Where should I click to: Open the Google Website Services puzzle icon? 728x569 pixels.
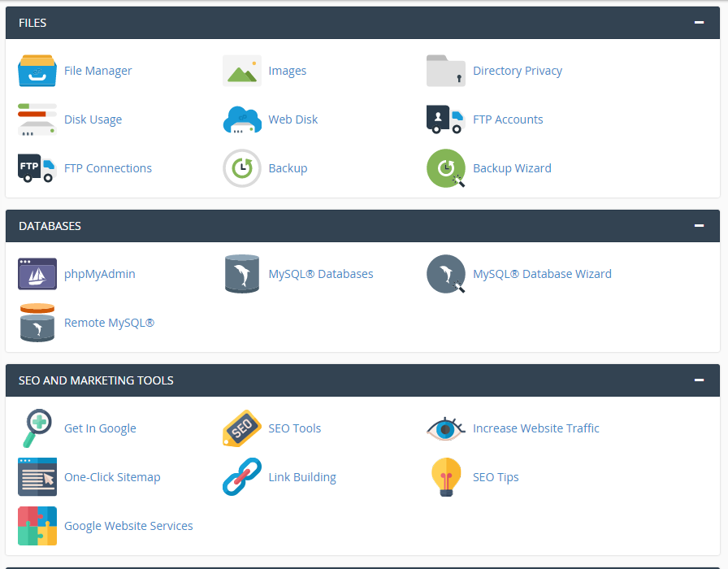tap(37, 526)
